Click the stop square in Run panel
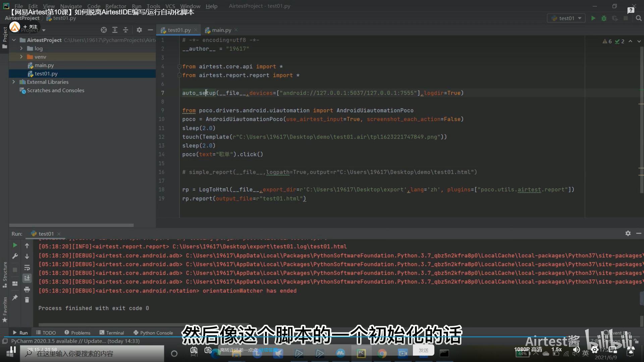644x362 pixels. 15,270
